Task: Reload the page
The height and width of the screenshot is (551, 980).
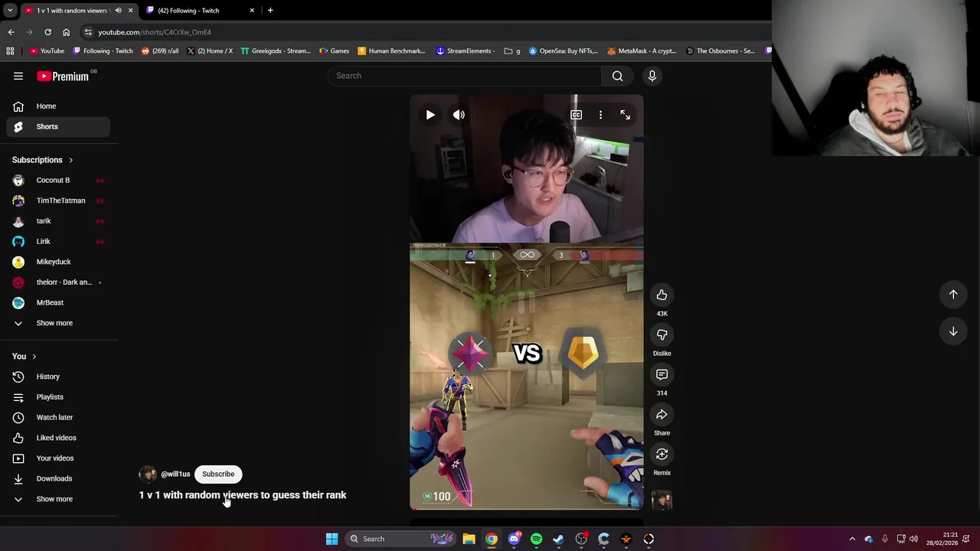Action: [47, 32]
